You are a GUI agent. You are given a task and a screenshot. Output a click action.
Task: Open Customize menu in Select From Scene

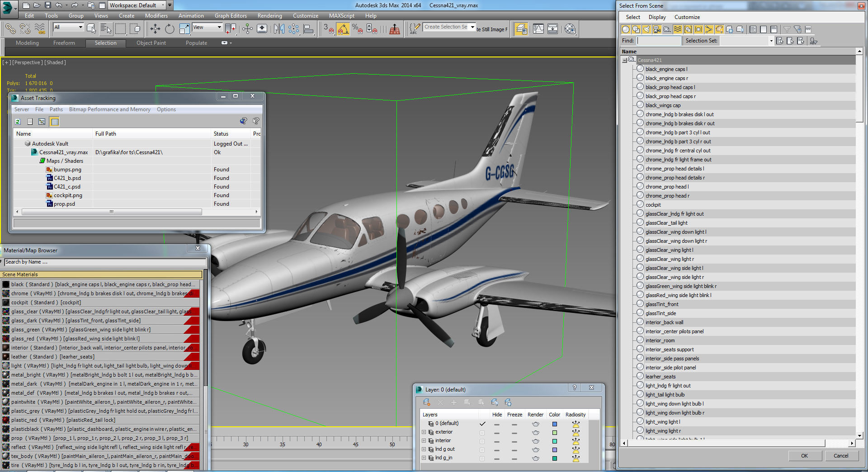click(x=687, y=17)
